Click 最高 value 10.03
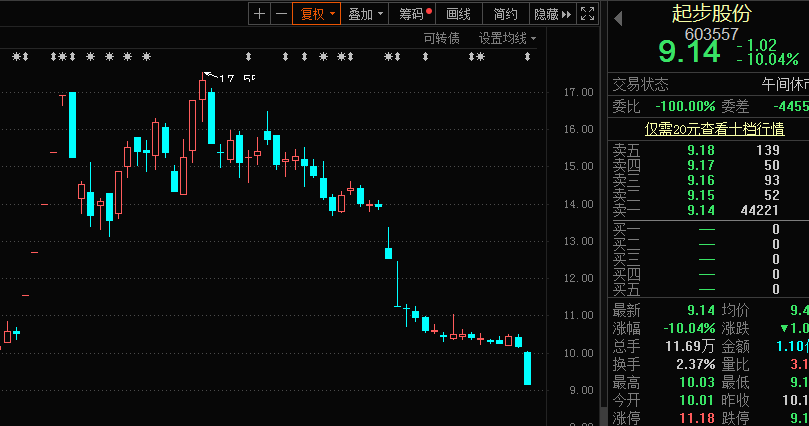The width and height of the screenshot is (809, 426). (697, 382)
